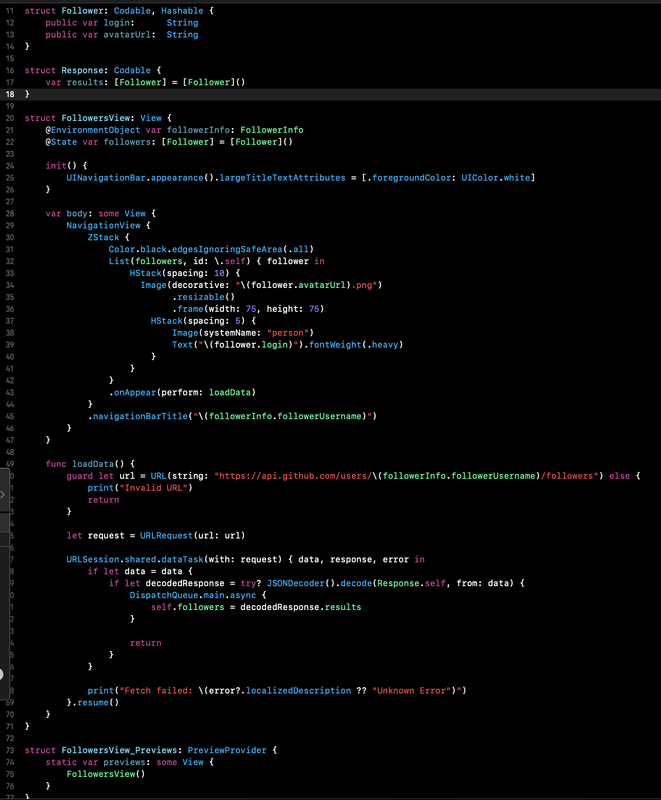
Task: Click '.resizable()' modifier
Action: 204,297
